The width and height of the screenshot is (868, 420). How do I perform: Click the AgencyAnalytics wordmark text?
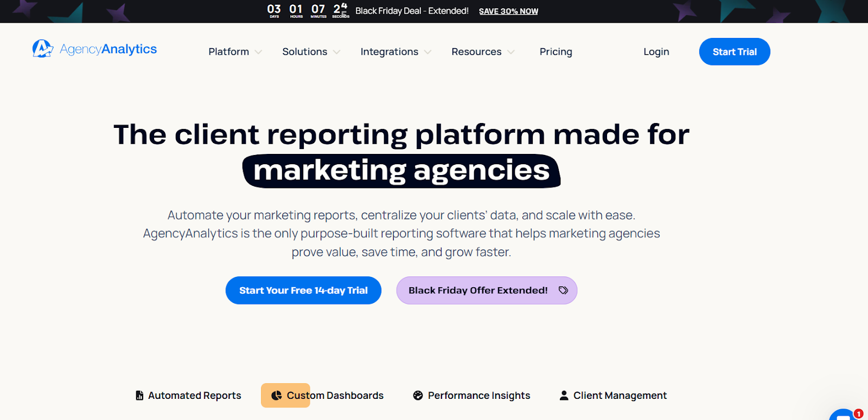tap(108, 49)
